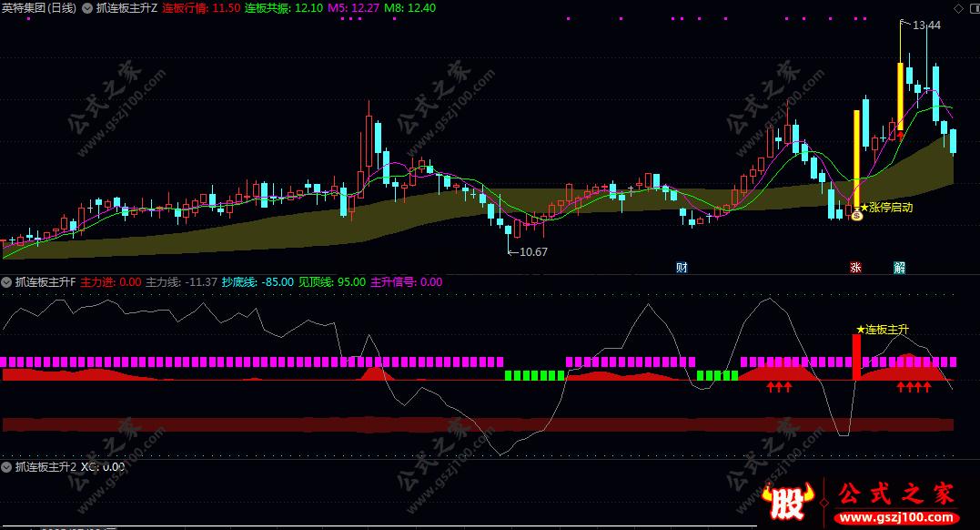Screen dimensions: 980x530
Task: Click the 10.67 low price label
Action: point(533,251)
